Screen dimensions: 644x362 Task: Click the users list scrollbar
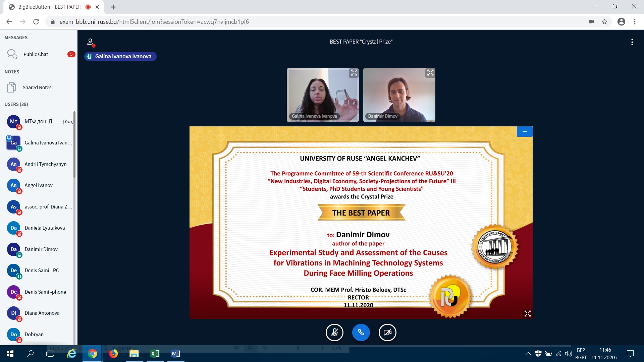74,144
